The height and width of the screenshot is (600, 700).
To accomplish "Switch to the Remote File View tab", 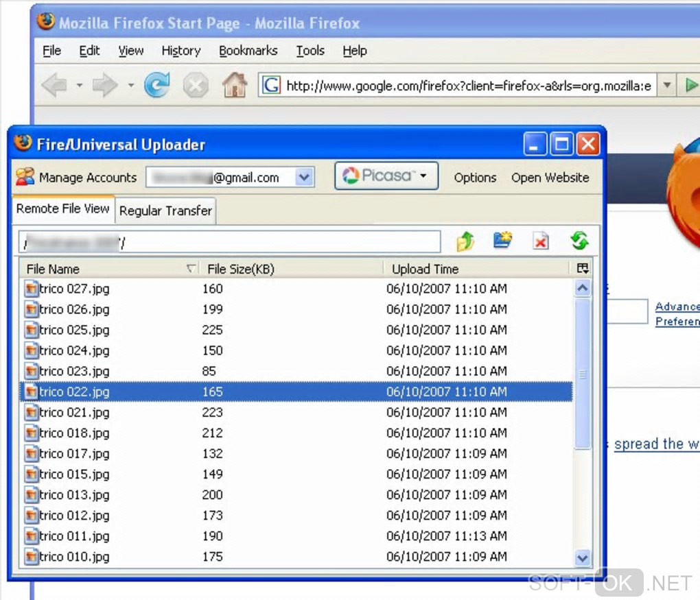I will tap(63, 208).
